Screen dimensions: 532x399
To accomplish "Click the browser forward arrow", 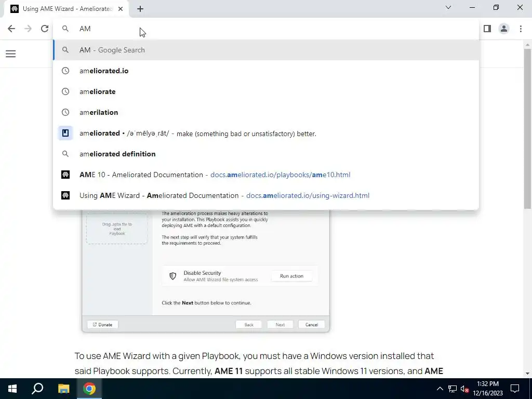I will pyautogui.click(x=28, y=29).
